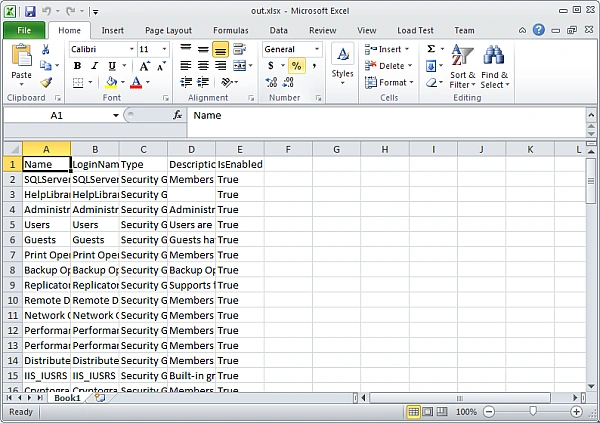The image size is (600, 423).
Task: Click the Styles gallery icon
Action: tap(342, 54)
